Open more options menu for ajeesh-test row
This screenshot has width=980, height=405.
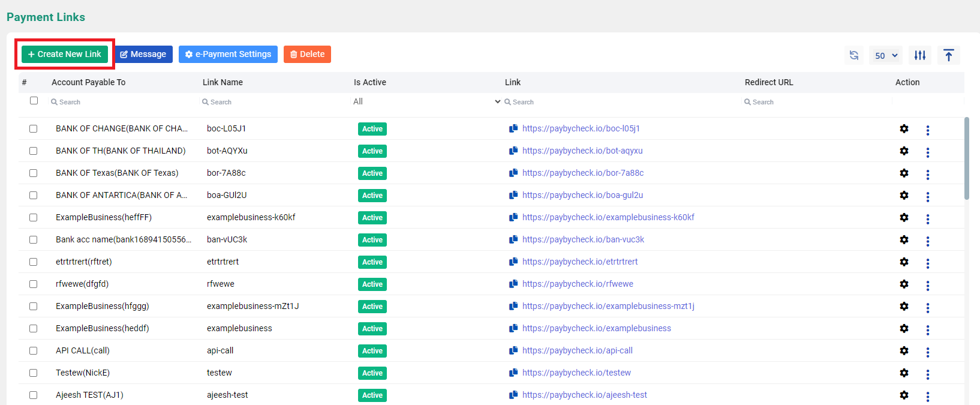pyautogui.click(x=928, y=397)
